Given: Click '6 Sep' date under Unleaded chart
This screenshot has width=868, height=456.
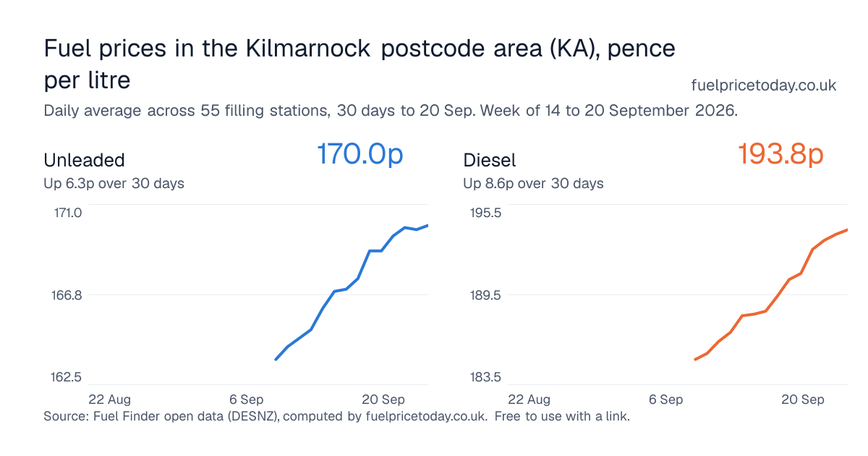Looking at the screenshot, I should [x=246, y=400].
